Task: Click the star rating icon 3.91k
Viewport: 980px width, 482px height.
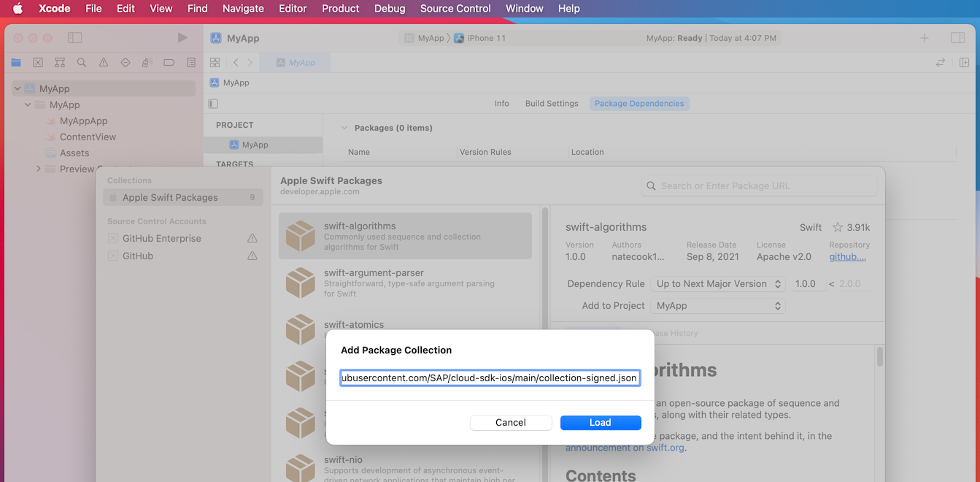Action: (838, 227)
